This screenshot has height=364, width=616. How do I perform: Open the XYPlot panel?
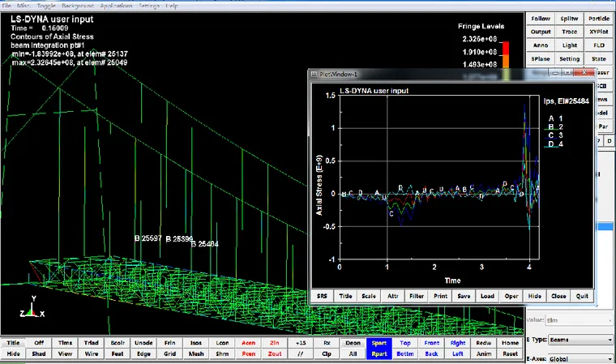click(599, 32)
